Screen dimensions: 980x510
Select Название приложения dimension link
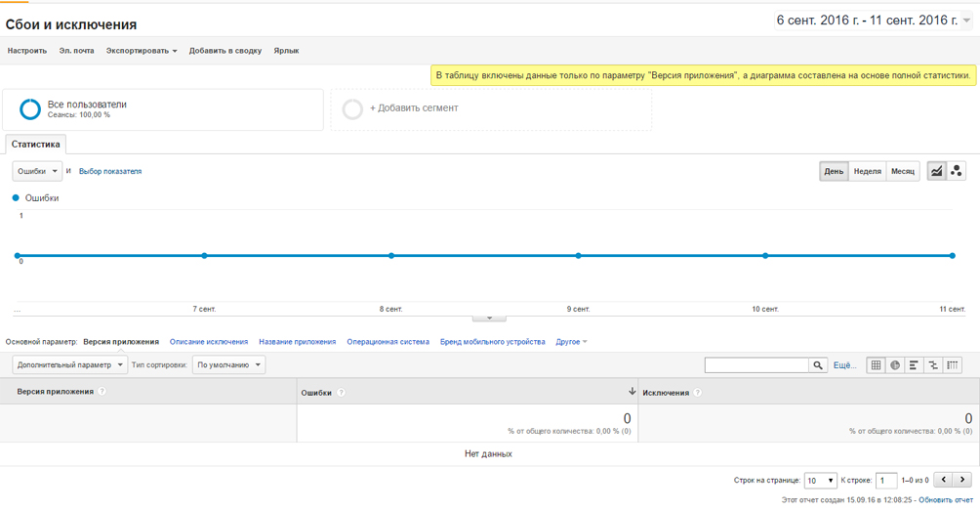pos(298,342)
